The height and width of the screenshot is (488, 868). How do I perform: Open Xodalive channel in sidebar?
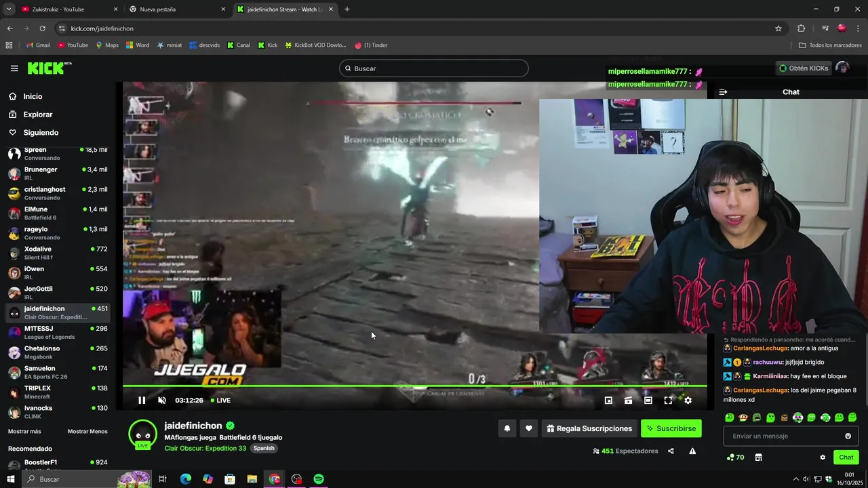(x=58, y=253)
